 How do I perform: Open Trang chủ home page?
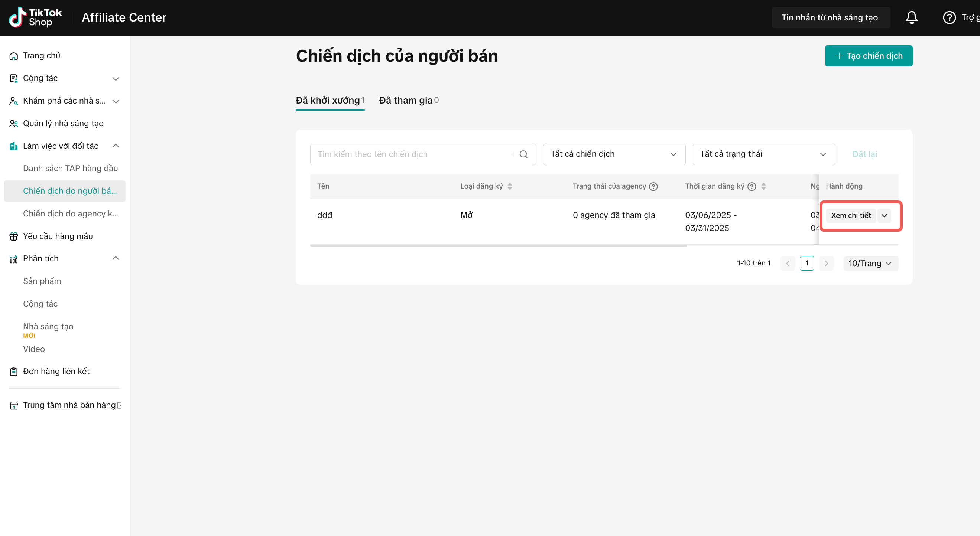coord(42,56)
